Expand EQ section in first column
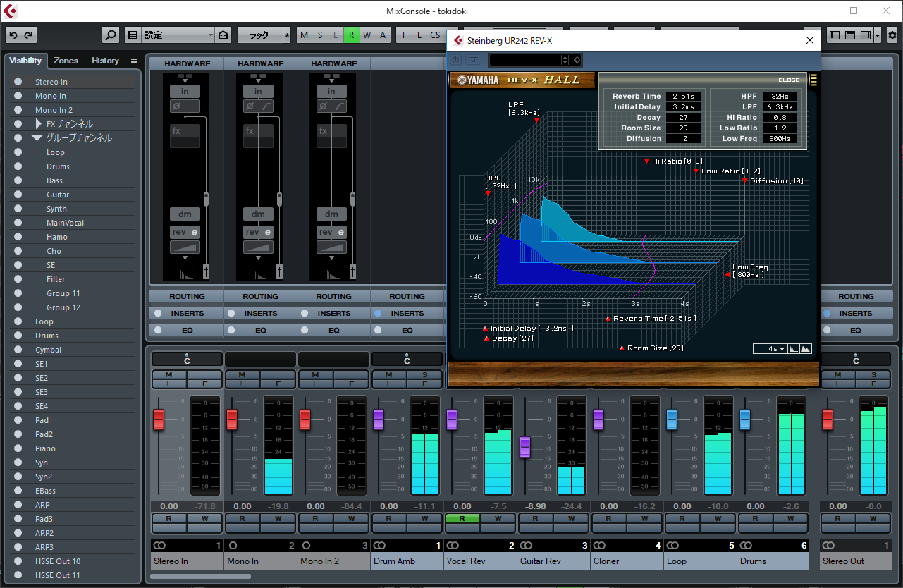The image size is (903, 588). 187,330
